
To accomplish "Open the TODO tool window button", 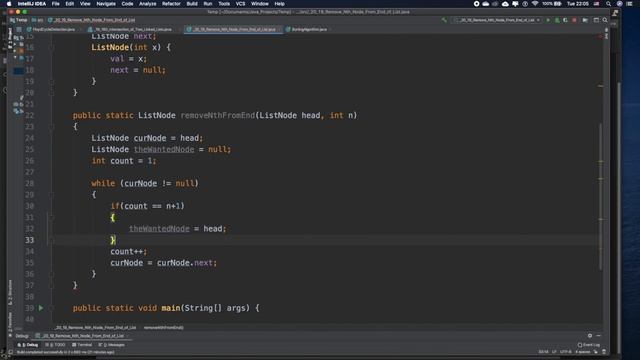I will 55,345.
